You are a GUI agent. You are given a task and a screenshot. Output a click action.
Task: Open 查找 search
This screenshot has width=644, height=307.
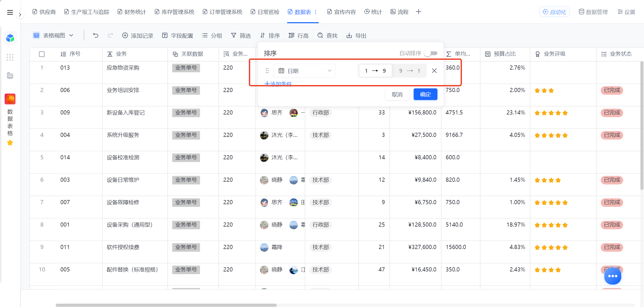pyautogui.click(x=328, y=36)
